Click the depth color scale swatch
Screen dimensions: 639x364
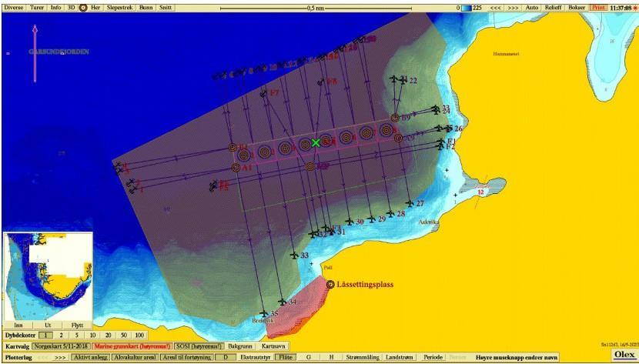coord(466,7)
